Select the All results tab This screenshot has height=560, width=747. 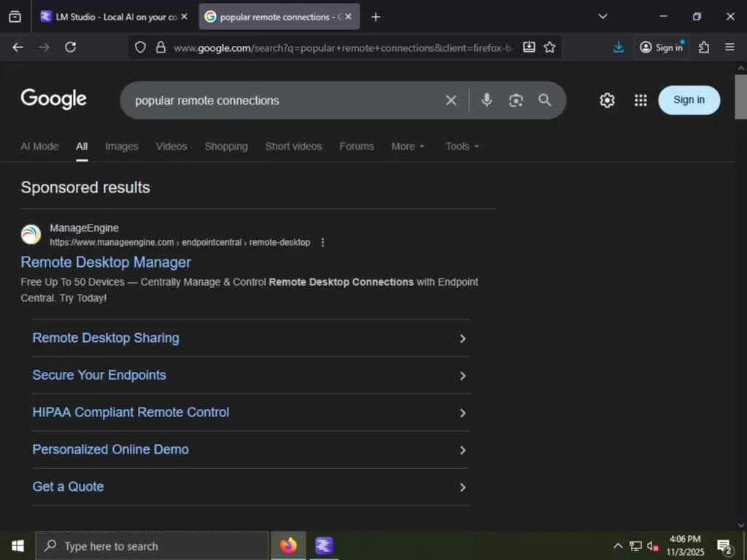(82, 147)
